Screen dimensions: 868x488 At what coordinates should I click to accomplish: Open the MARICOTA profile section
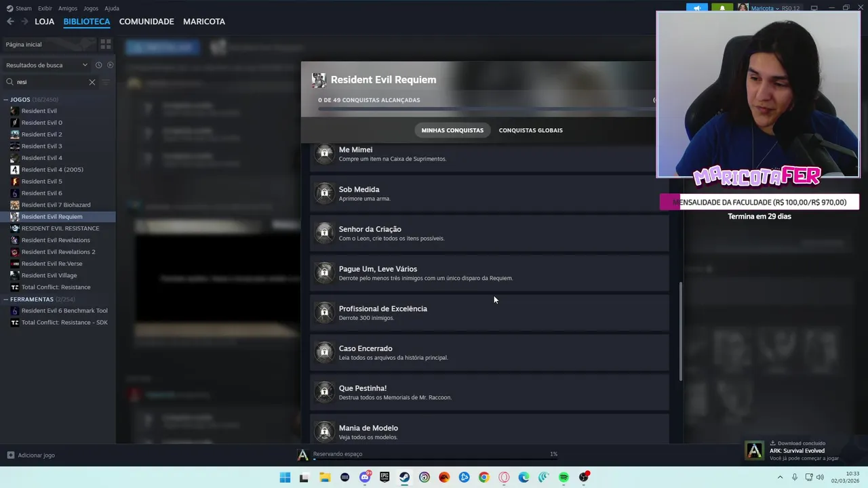point(204,22)
